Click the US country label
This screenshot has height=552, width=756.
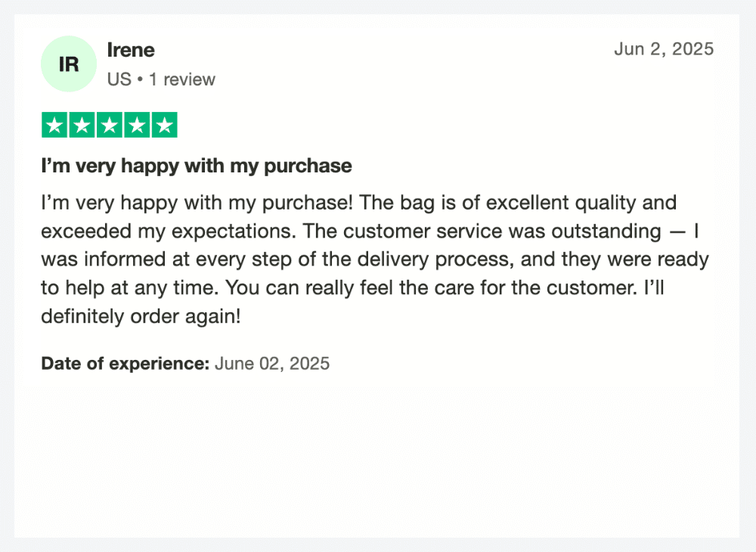coord(119,79)
